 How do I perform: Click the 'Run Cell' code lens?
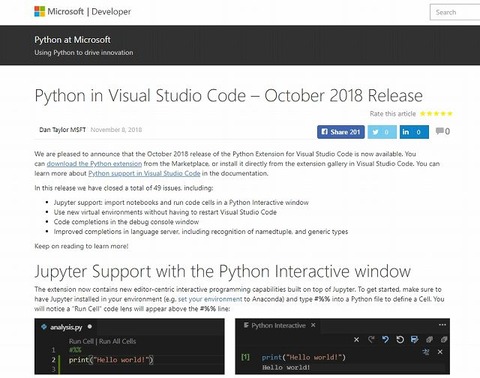pos(81,341)
